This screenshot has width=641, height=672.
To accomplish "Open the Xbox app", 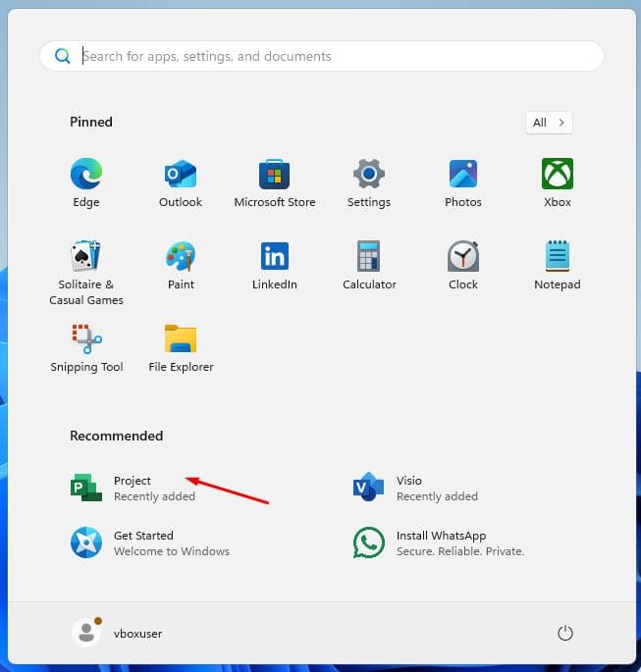I will (x=558, y=175).
